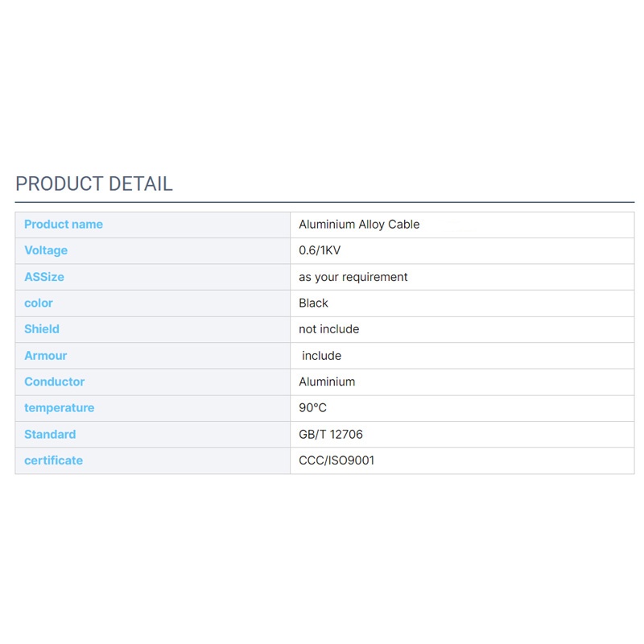This screenshot has height=644, width=644.
Task: Click the Armour label
Action: coord(46,356)
